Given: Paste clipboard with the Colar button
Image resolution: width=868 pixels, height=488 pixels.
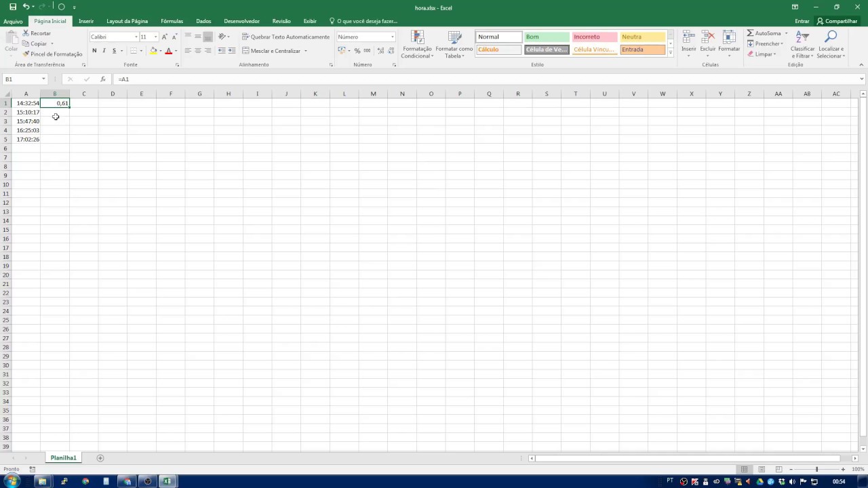Looking at the screenshot, I should (x=11, y=42).
